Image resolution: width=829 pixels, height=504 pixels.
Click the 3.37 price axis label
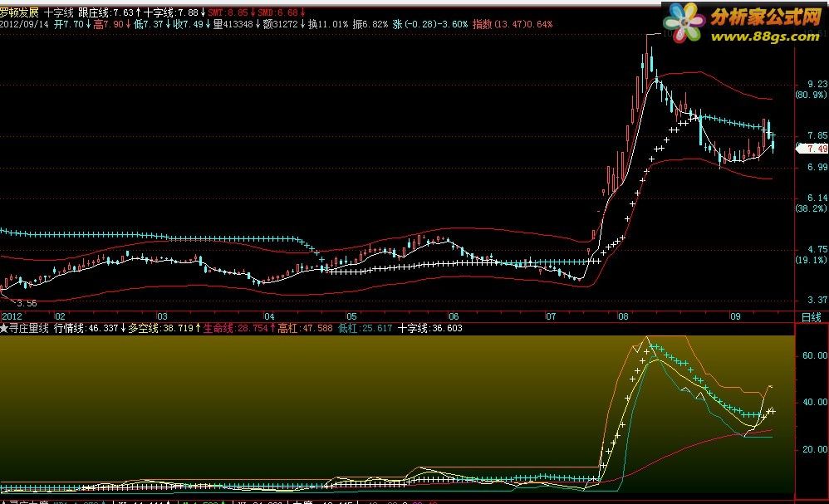[817, 300]
